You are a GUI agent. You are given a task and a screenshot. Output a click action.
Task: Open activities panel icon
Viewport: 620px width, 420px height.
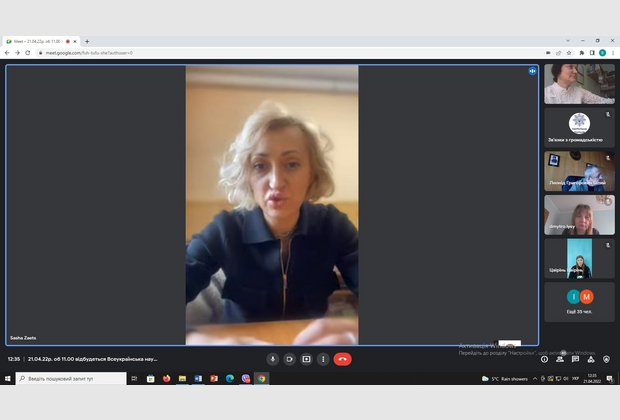click(x=591, y=359)
